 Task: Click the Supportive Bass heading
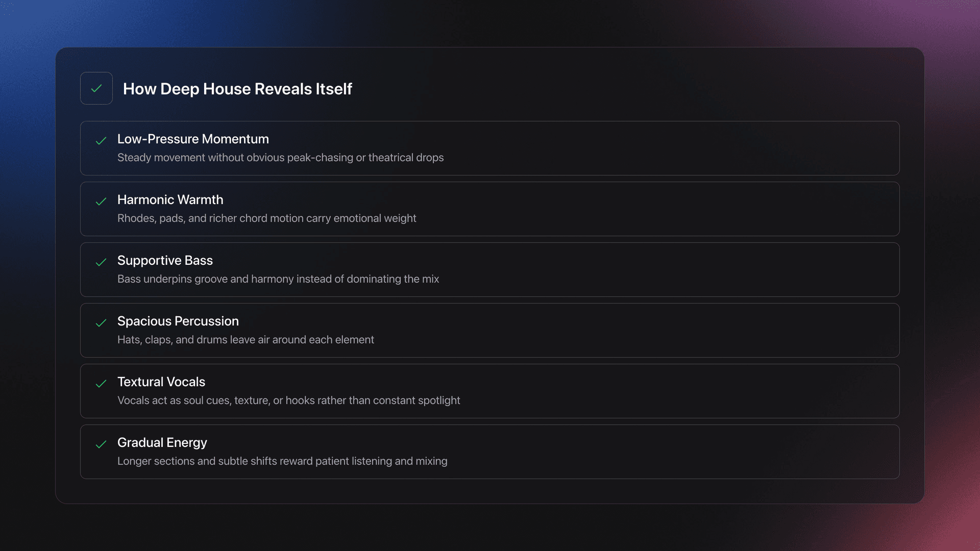click(165, 260)
